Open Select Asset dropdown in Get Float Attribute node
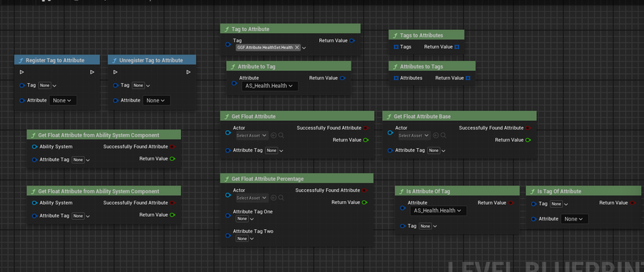 tap(252, 135)
